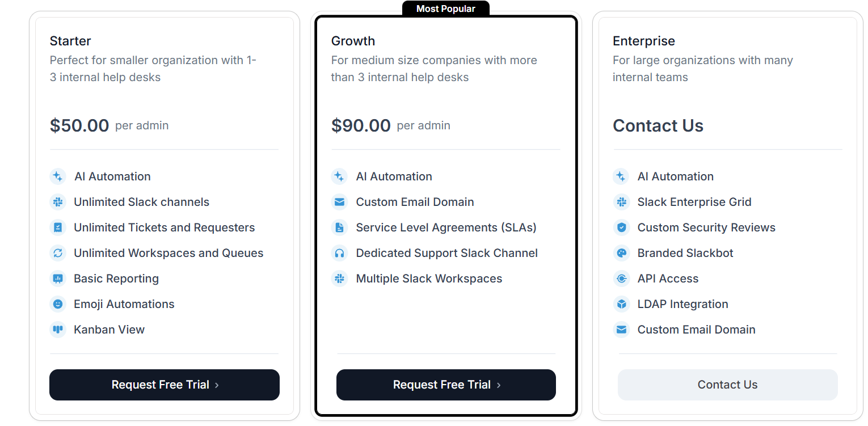Click the shield icon next to Custom Security Reviews

point(622,227)
